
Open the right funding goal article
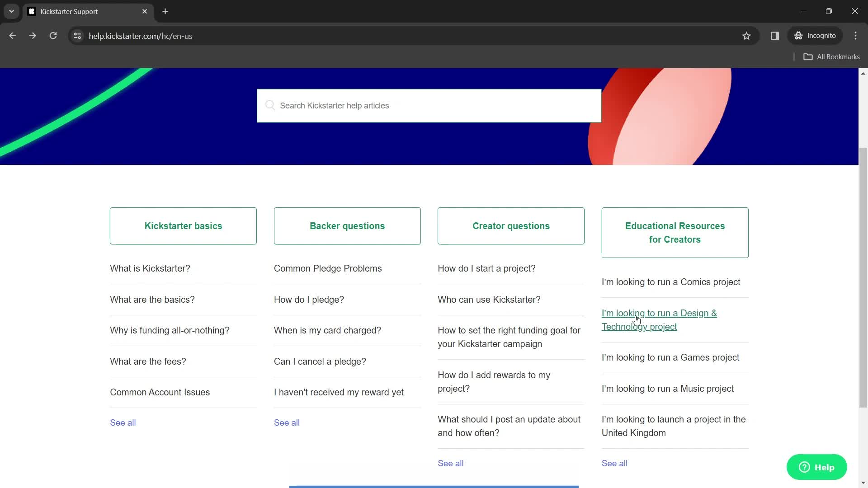coord(509,337)
